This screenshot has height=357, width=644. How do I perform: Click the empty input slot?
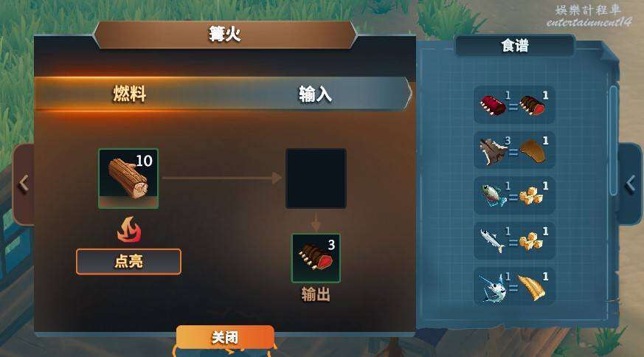[316, 178]
